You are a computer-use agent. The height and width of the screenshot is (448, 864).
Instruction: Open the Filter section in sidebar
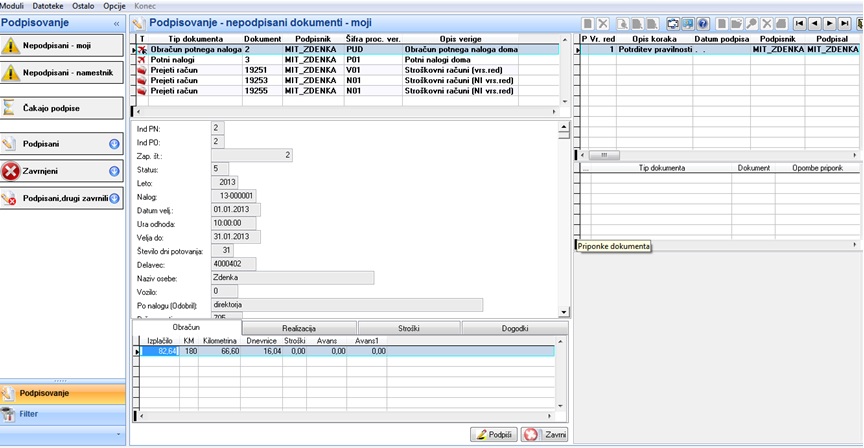point(63,414)
